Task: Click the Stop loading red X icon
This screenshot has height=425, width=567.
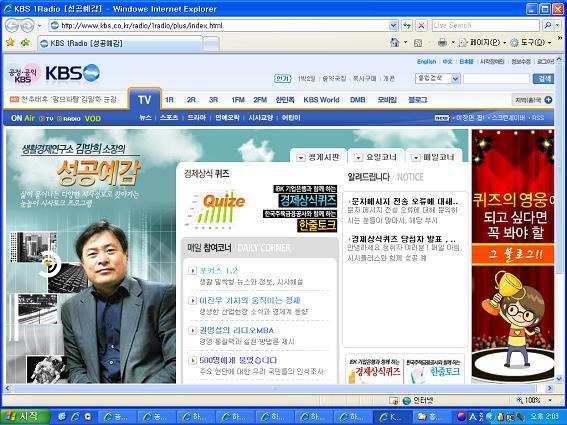Action: (x=421, y=25)
